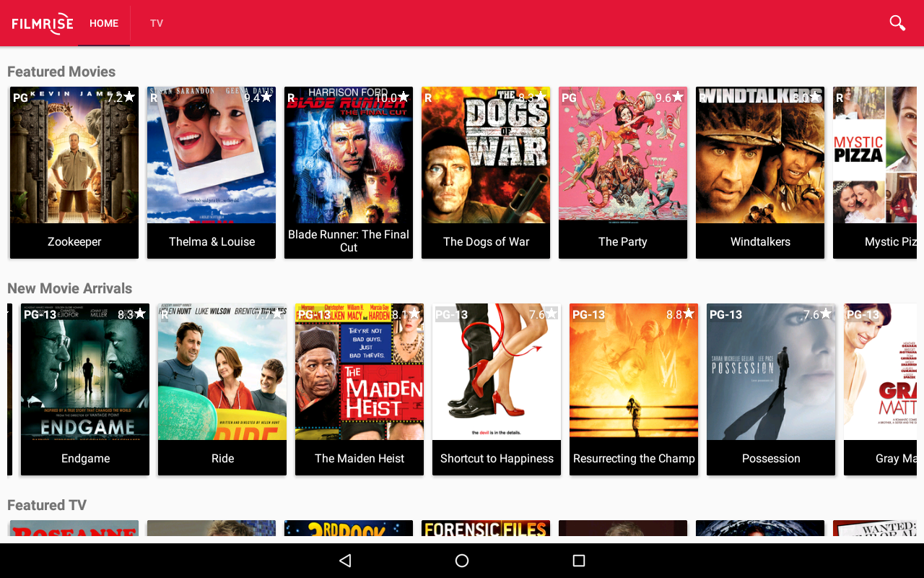This screenshot has width=924, height=578.
Task: Tap the Android back triangle button
Action: click(345, 561)
